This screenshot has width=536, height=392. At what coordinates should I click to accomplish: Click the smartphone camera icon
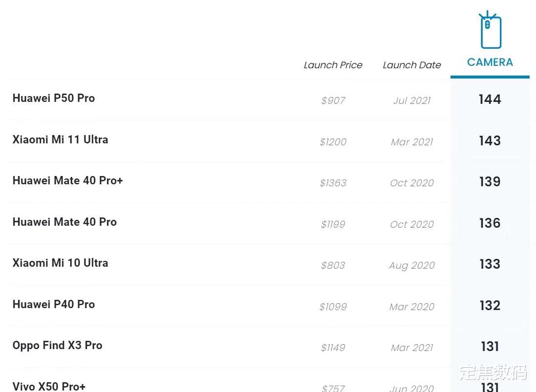pyautogui.click(x=490, y=31)
